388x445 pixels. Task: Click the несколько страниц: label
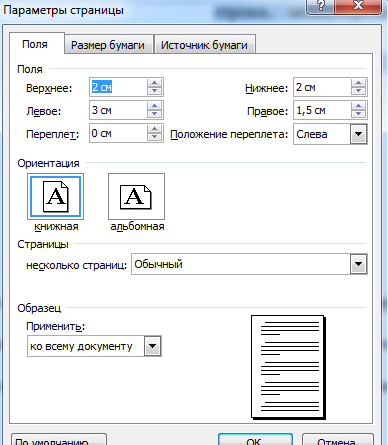tap(76, 265)
